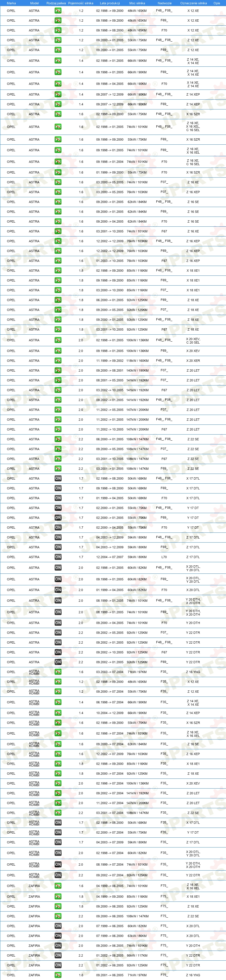Click diesel ON icon in Astra L70 row
Viewport: 226px width, 980px height.
58,557
